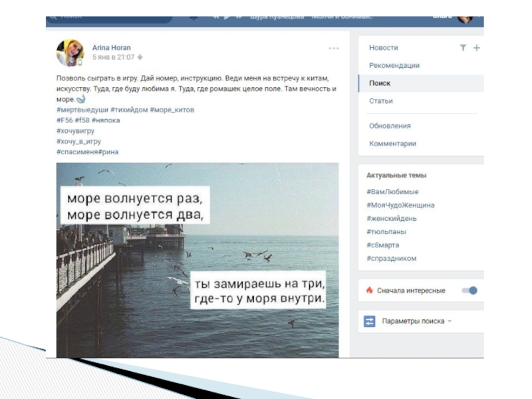The width and height of the screenshot is (532, 399).
Task: Click the flame icon near Сначала интересные
Action: 370,291
